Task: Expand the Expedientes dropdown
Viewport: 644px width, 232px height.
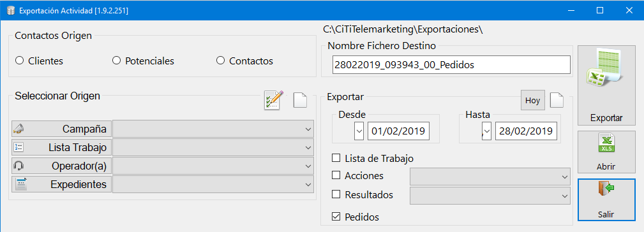Action: click(308, 184)
